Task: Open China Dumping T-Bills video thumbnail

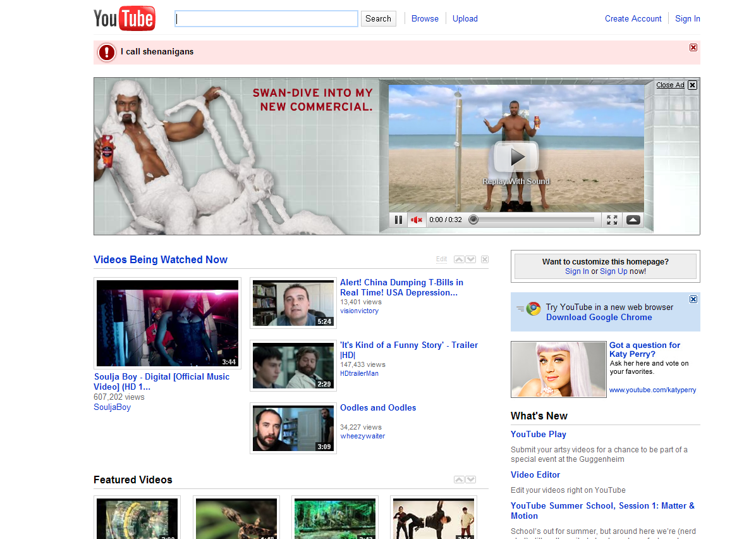Action: 293,303
